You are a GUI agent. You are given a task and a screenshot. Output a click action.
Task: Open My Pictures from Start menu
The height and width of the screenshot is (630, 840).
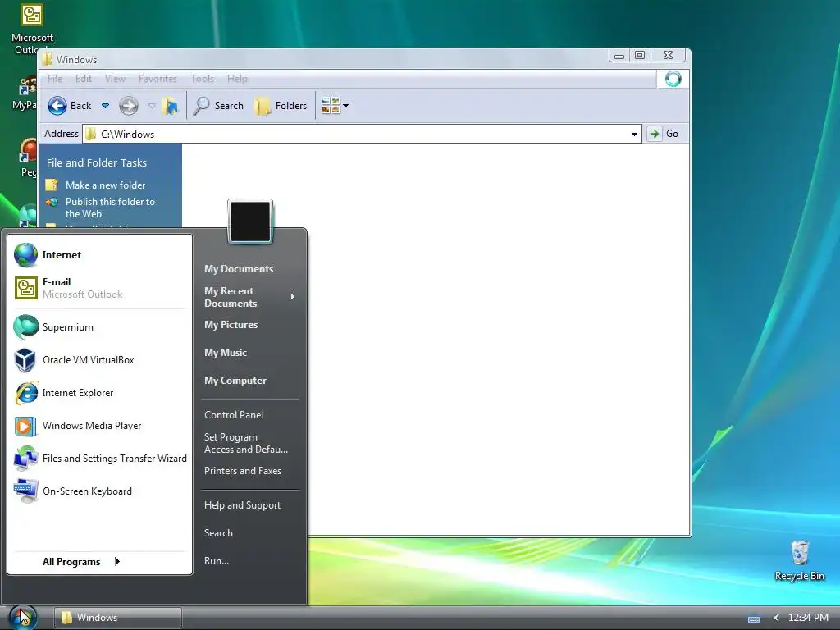point(231,325)
